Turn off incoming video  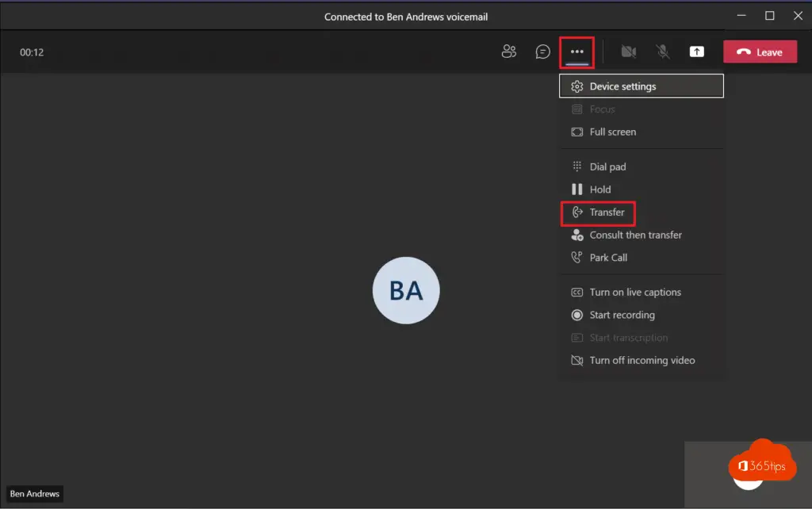(x=642, y=360)
